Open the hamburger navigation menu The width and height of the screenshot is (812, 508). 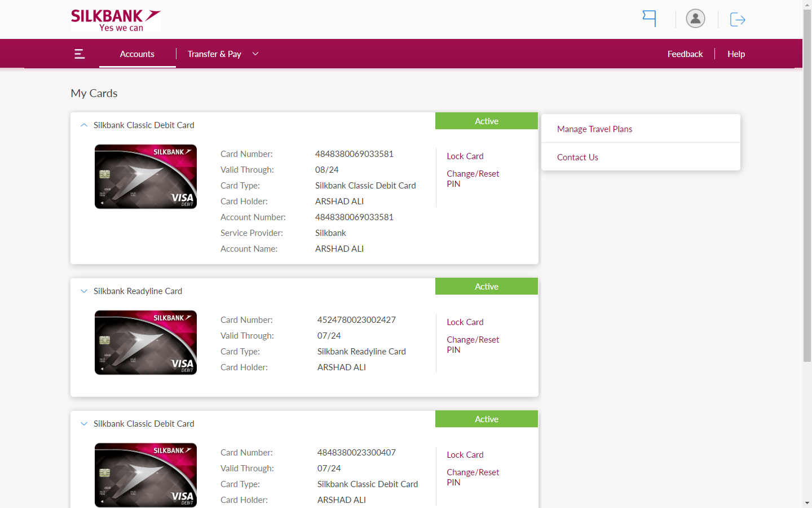(x=80, y=54)
